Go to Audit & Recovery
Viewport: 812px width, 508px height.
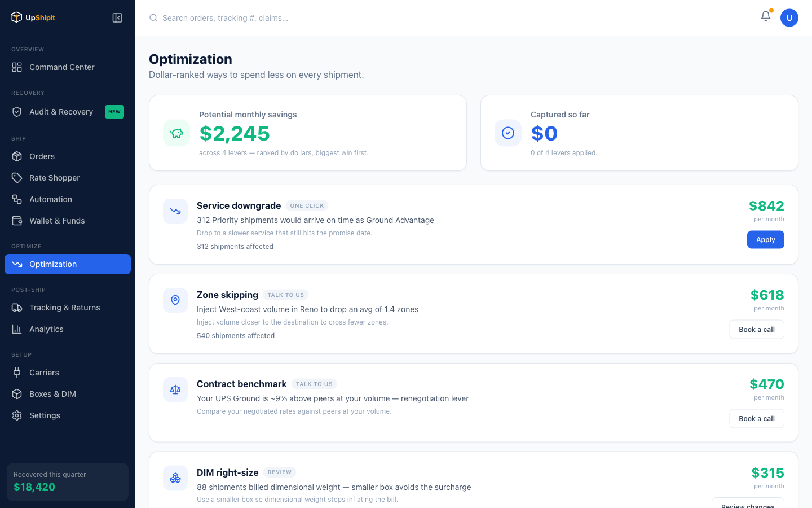(x=68, y=112)
